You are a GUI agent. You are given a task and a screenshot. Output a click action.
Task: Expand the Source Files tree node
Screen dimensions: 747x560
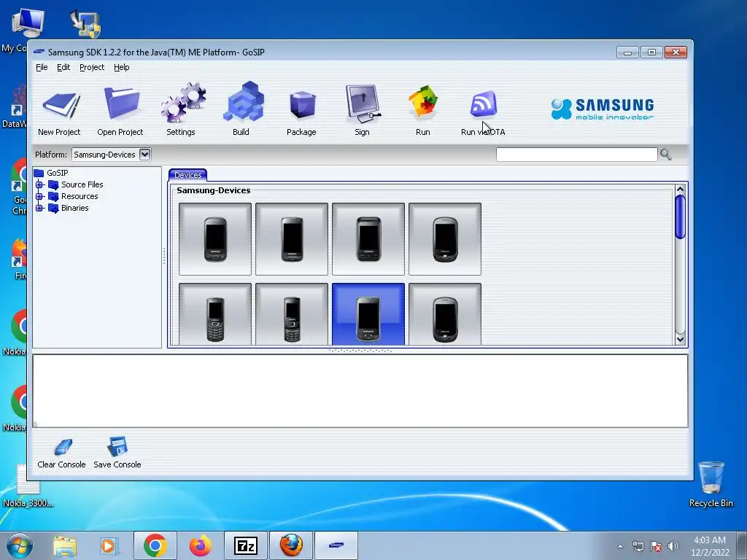(x=39, y=184)
